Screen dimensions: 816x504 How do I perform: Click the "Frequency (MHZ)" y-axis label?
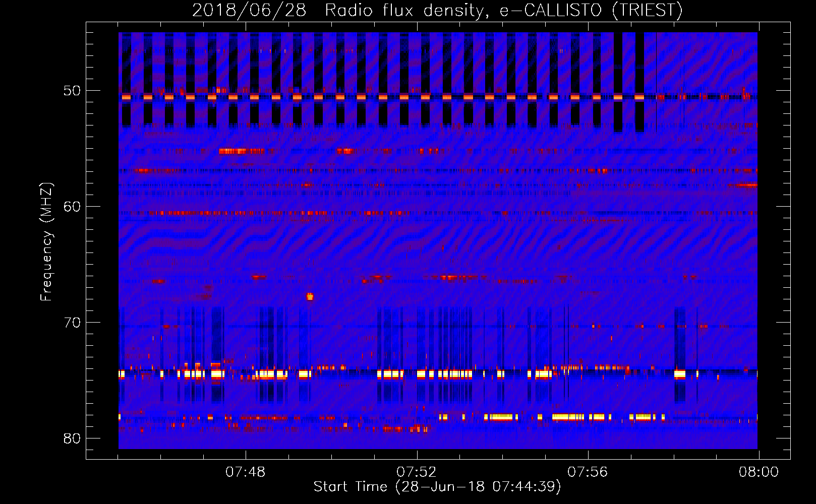click(46, 241)
